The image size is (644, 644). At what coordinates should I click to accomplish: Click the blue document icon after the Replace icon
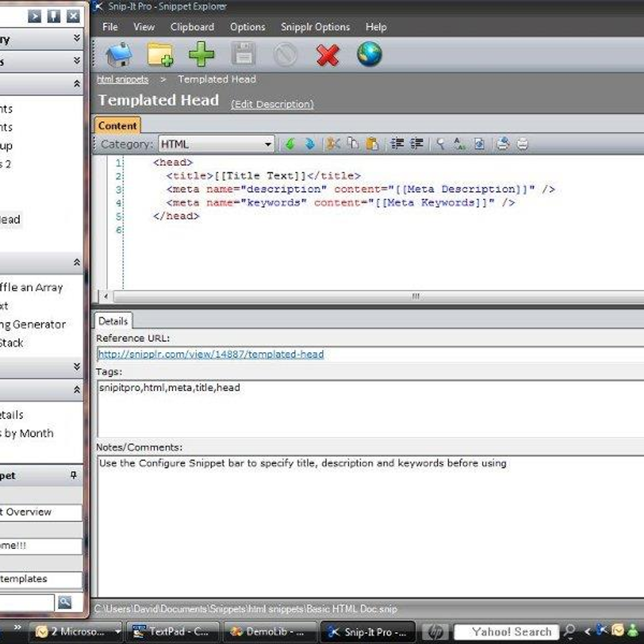[x=479, y=144]
